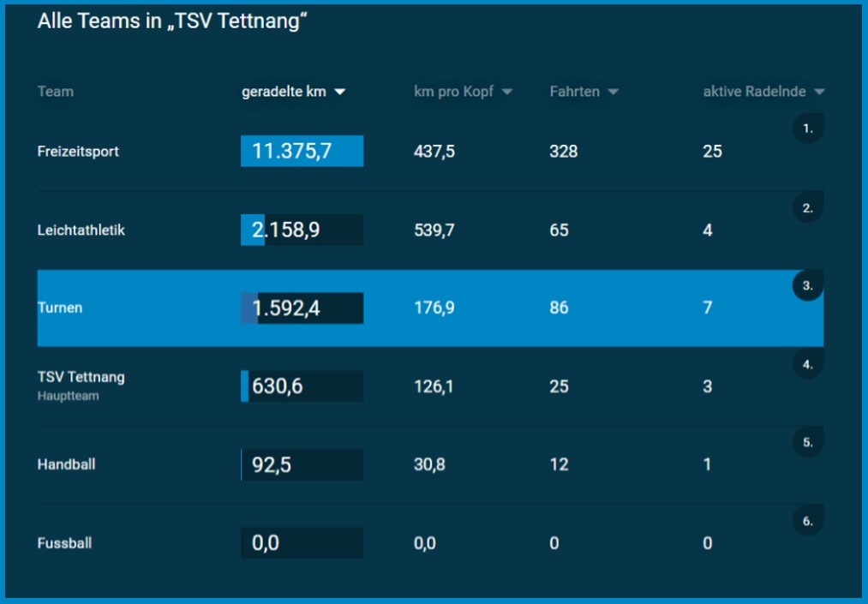Click the 2.158,9 km progress bar

[x=302, y=230]
